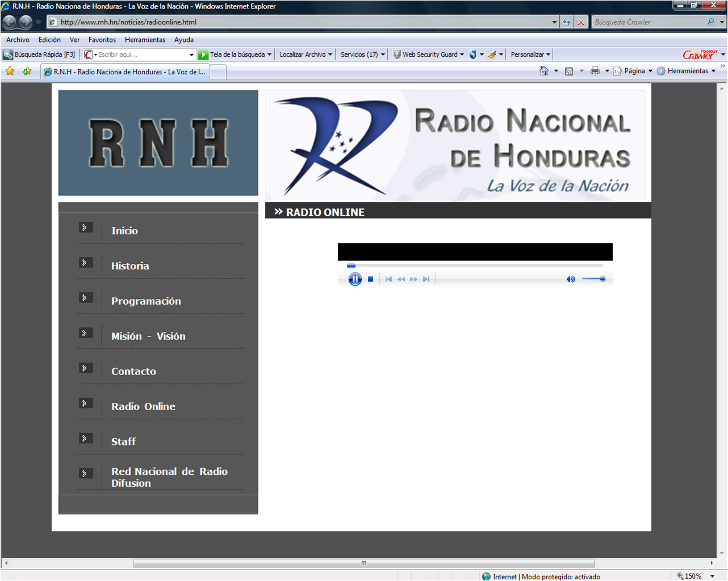
Task: Click the browser Back button
Action: click(x=9, y=22)
